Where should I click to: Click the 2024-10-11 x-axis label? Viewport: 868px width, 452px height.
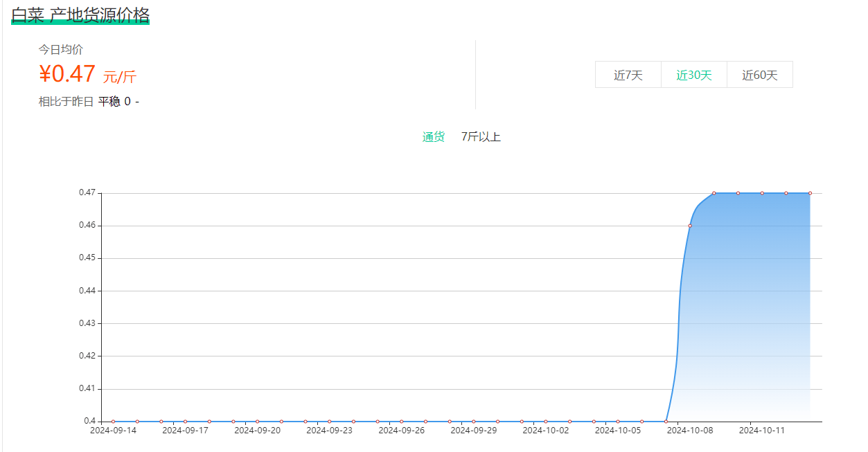tap(762, 430)
